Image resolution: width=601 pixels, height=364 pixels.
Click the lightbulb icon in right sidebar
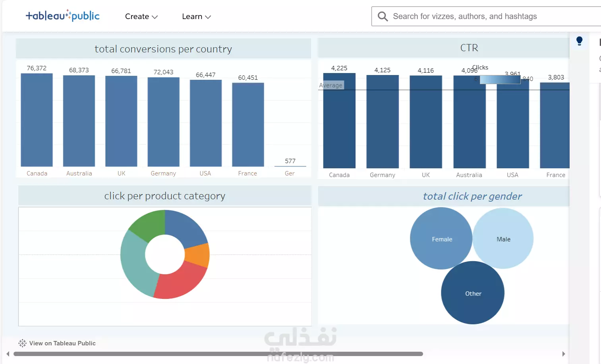(579, 41)
